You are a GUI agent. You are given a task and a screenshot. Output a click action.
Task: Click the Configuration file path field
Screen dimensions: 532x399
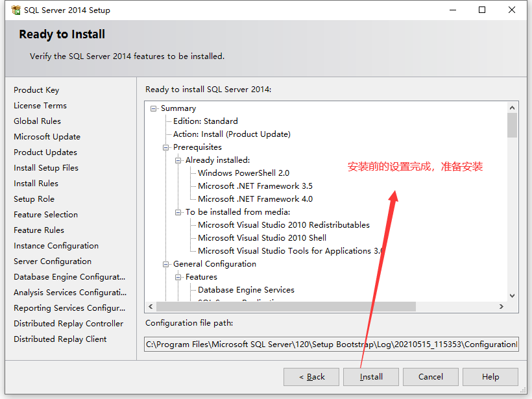coord(332,345)
